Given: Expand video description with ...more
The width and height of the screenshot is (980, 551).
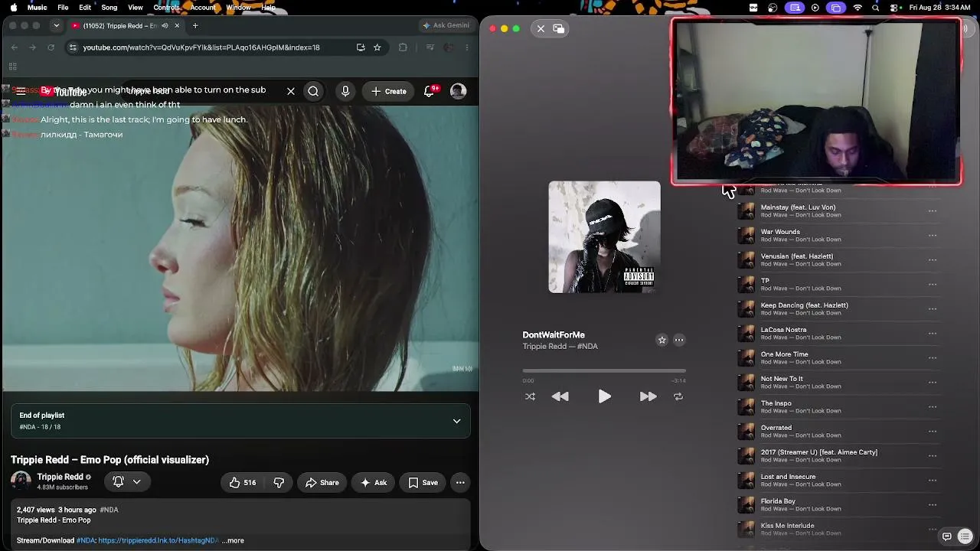Looking at the screenshot, I should [233, 540].
